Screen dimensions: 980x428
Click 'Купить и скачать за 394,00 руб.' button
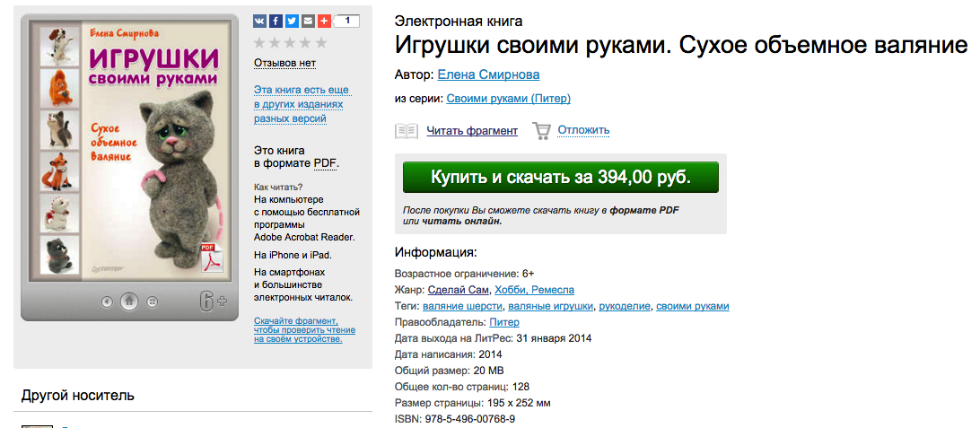coord(561,177)
